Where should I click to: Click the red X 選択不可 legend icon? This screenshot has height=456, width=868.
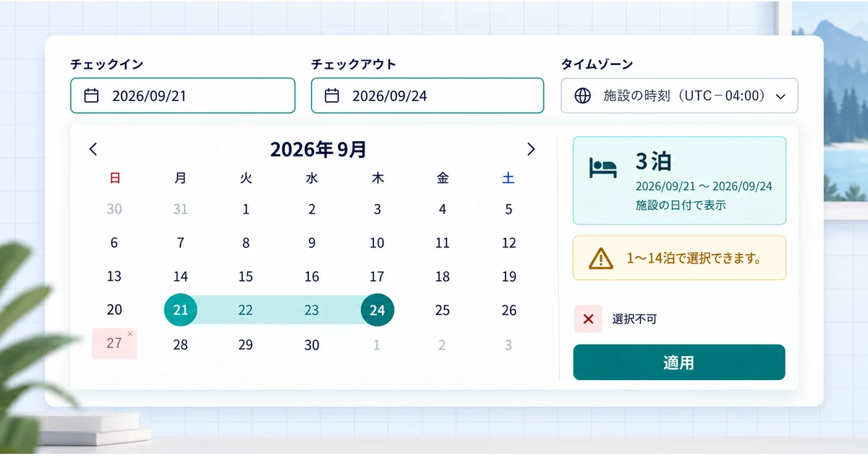pos(588,318)
